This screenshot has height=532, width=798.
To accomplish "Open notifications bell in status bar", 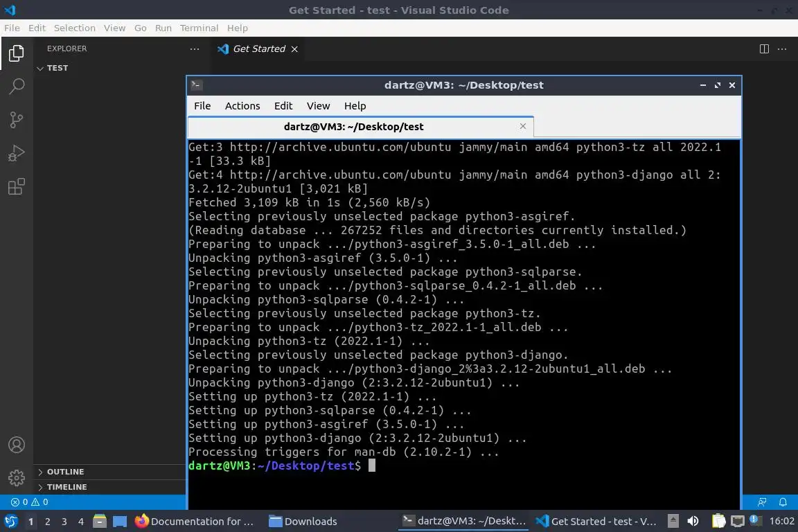I will click(783, 502).
